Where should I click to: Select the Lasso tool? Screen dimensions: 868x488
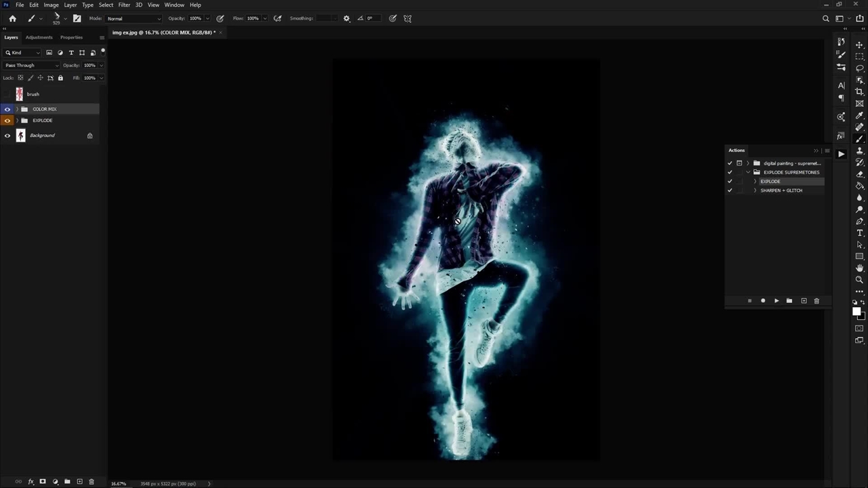click(859, 68)
